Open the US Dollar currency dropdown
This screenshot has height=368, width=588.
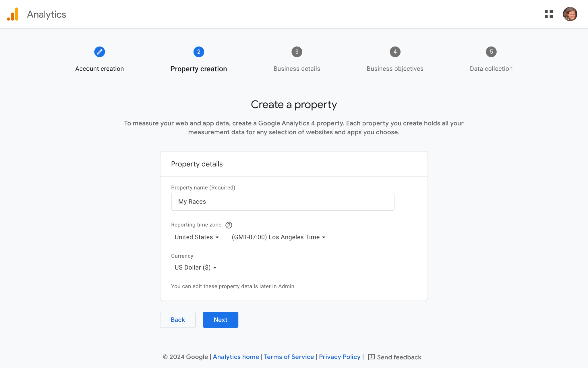tap(196, 268)
